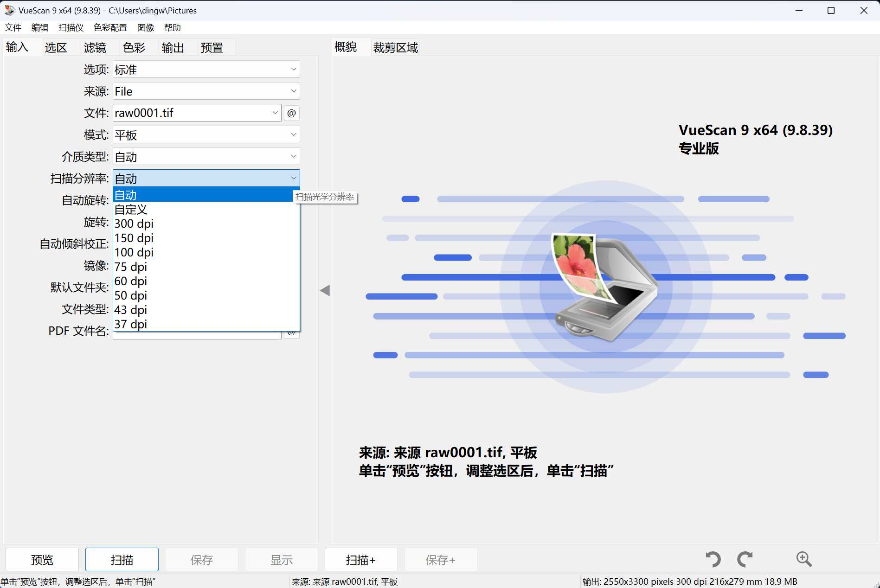Viewport: 880px width, 588px height.
Task: Collapse the left panel with triangle arrow
Action: 325,291
